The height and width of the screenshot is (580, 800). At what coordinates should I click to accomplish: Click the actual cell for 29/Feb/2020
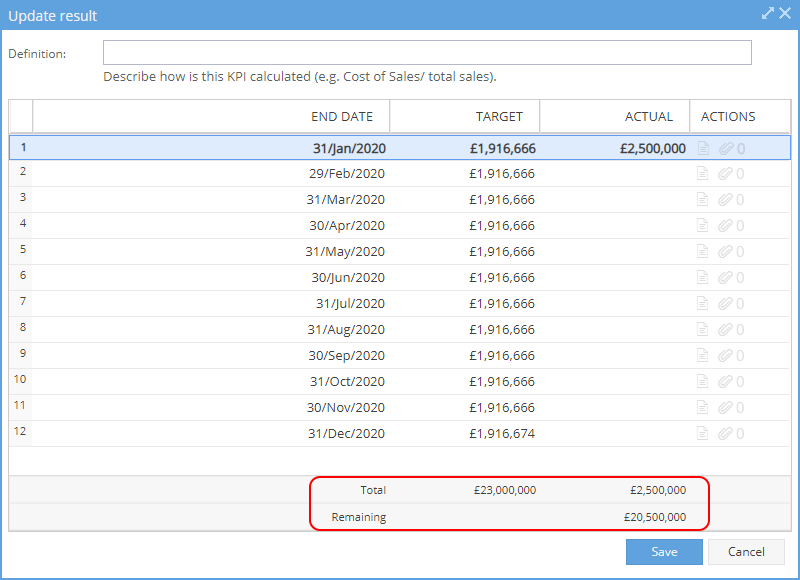pyautogui.click(x=615, y=173)
